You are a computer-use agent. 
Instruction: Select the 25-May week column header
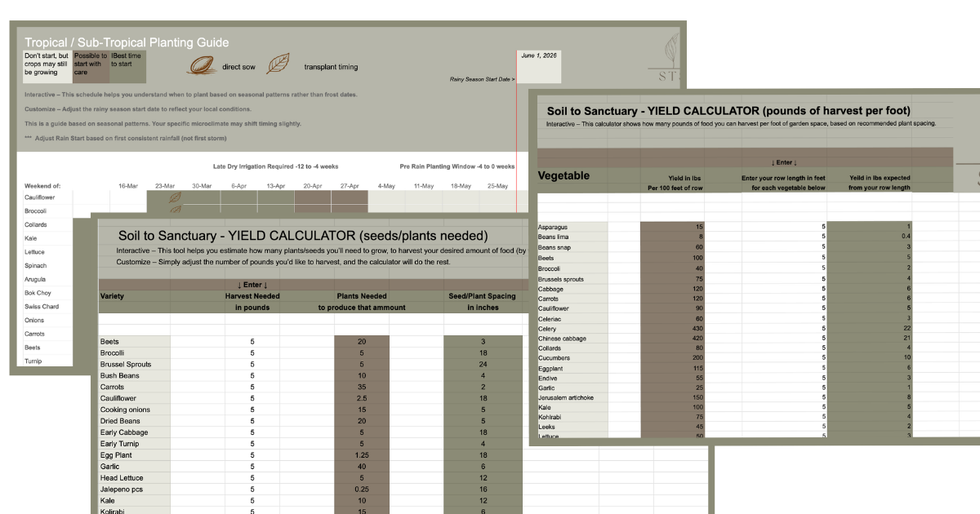(497, 186)
